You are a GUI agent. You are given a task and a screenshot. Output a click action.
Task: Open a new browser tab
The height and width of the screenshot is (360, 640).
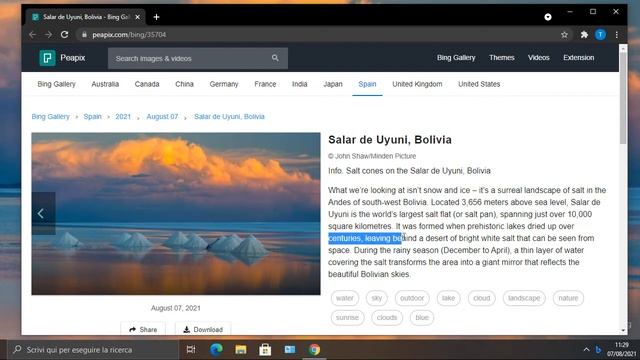point(156,17)
